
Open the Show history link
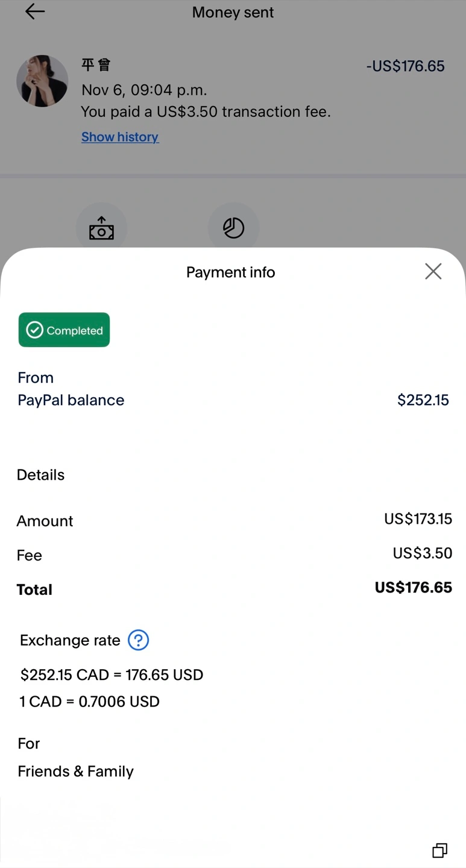point(120,137)
